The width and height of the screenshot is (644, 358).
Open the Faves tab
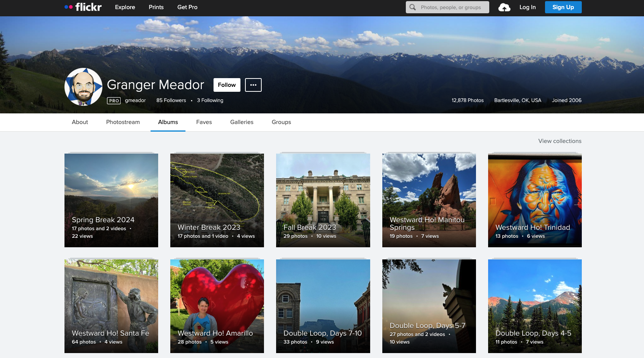(x=204, y=122)
